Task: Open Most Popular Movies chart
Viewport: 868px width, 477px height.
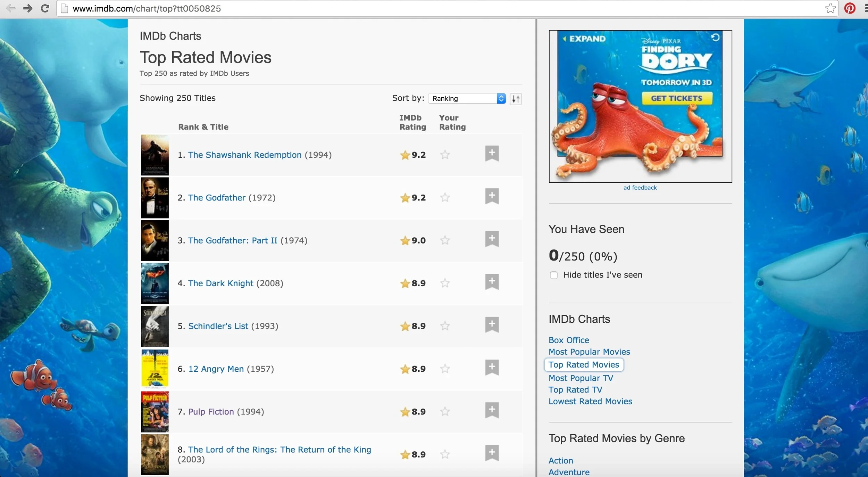Action: click(x=589, y=352)
